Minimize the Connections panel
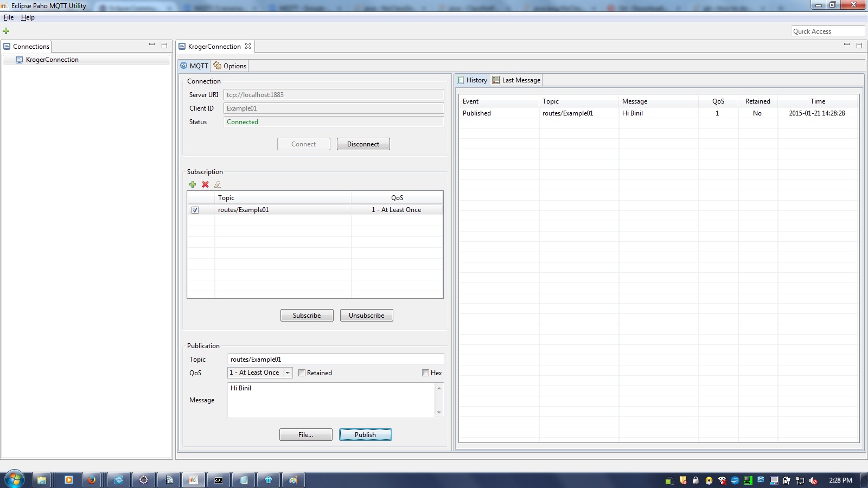868x488 pixels. tap(152, 45)
